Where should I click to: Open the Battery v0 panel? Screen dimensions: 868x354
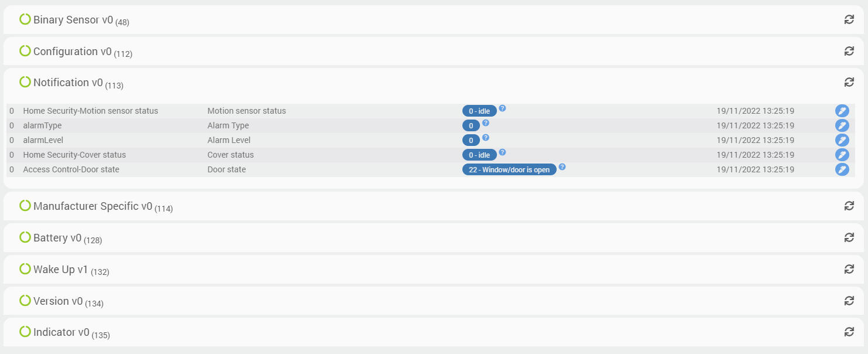point(57,238)
